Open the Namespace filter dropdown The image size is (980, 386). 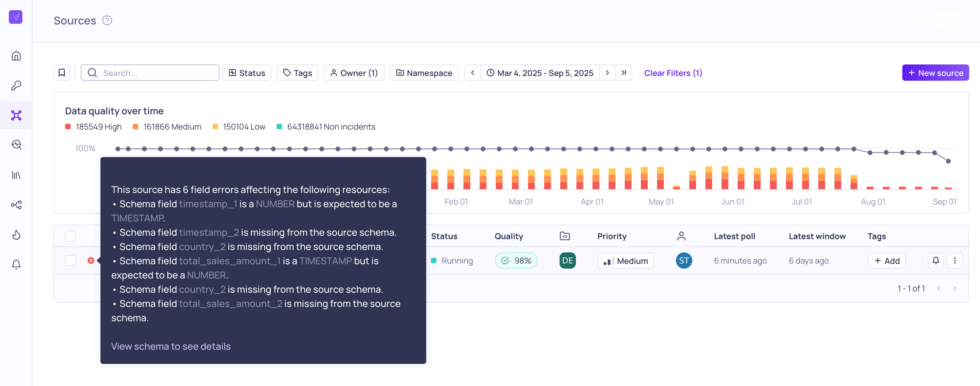pos(424,73)
